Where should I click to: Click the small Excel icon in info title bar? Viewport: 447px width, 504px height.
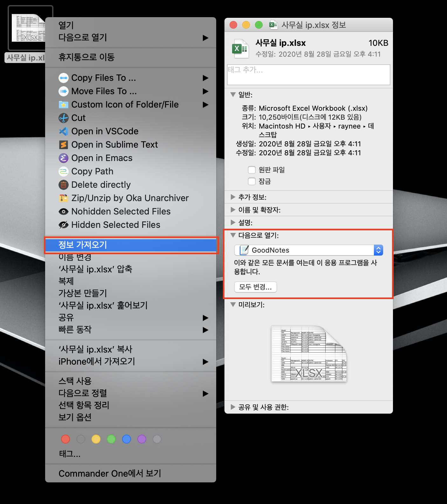pyautogui.click(x=273, y=25)
